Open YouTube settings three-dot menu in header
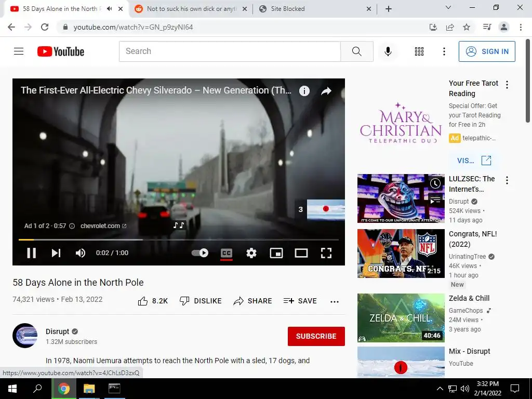The height and width of the screenshot is (399, 532). pyautogui.click(x=444, y=51)
